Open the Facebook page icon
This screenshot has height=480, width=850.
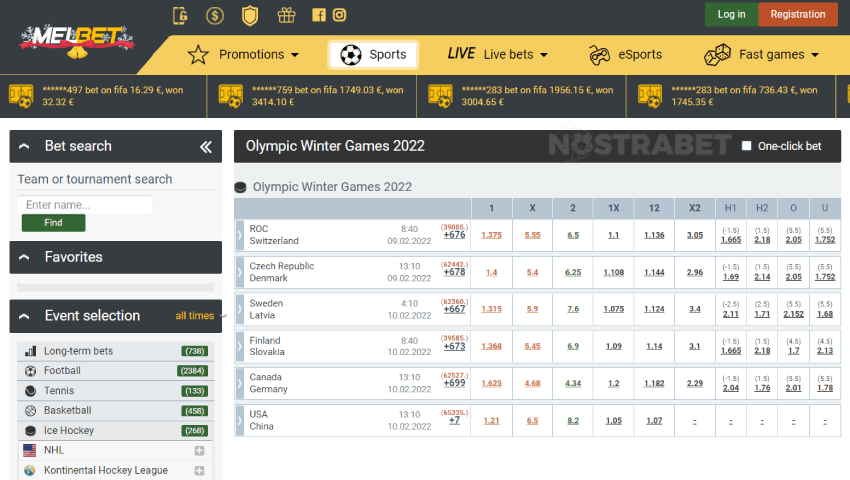click(x=319, y=15)
